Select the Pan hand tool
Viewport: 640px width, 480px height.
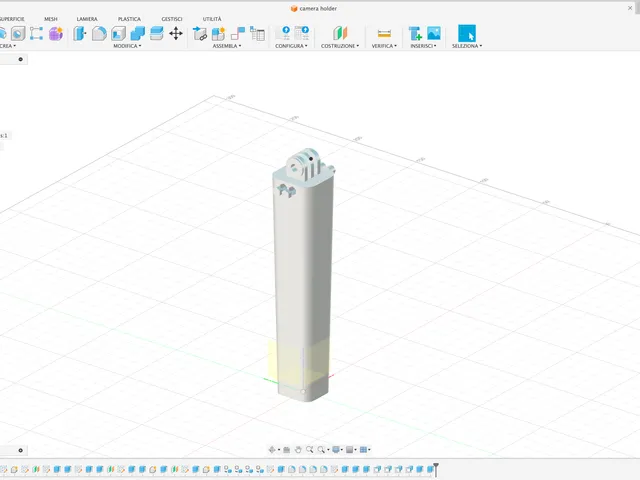click(x=298, y=450)
